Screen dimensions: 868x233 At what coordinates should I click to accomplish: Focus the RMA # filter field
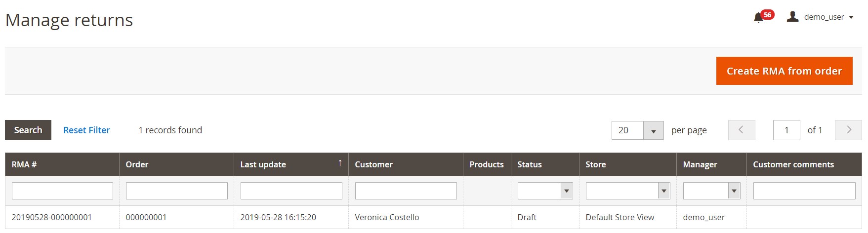62,191
